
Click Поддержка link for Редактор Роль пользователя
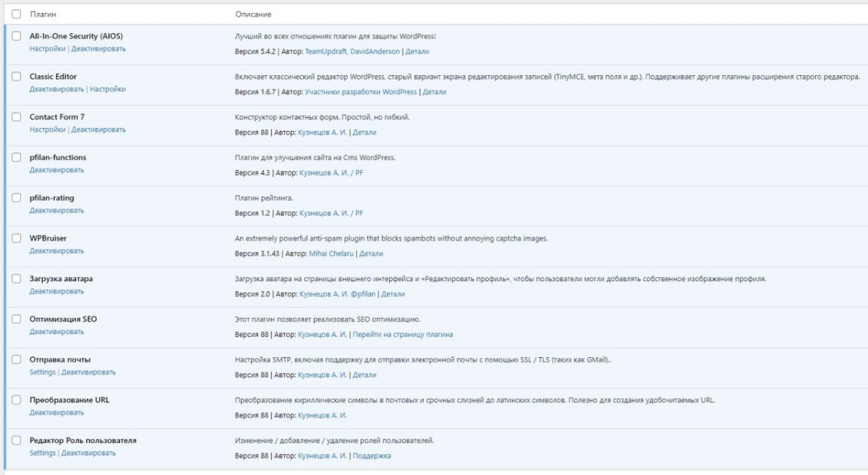pyautogui.click(x=372, y=456)
